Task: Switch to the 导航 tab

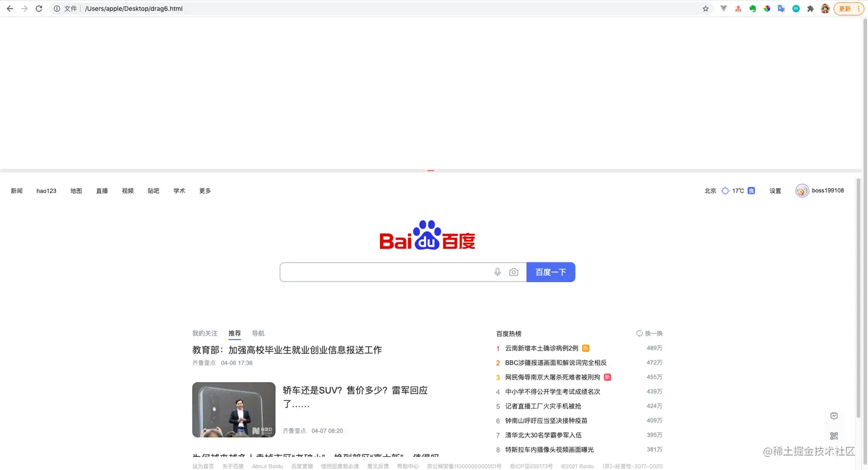Action: click(258, 333)
